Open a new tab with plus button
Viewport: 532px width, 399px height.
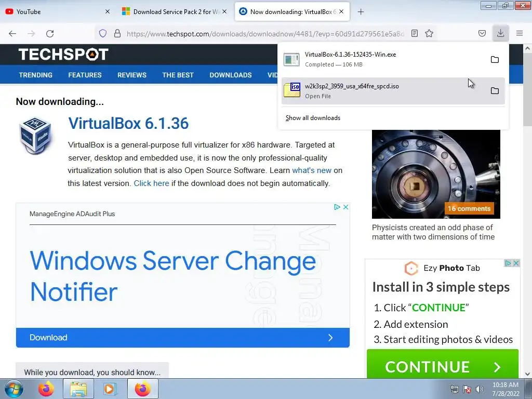(x=361, y=12)
